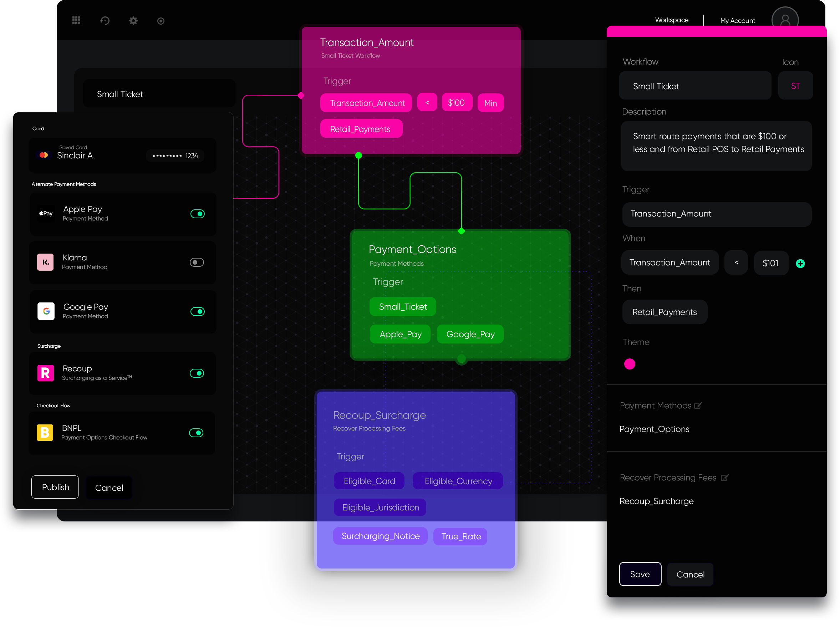Open the user profile avatar
This screenshot has width=840, height=627.
tap(785, 18)
